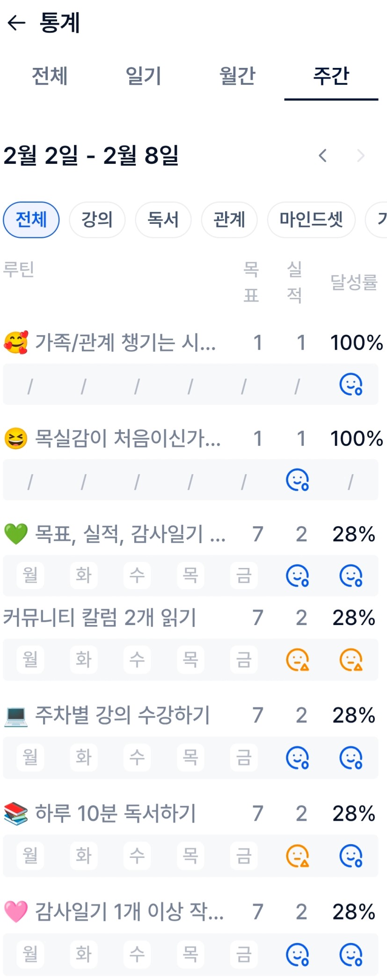Select the 전체 category filter chip
387x980 pixels.
pyautogui.click(x=31, y=220)
